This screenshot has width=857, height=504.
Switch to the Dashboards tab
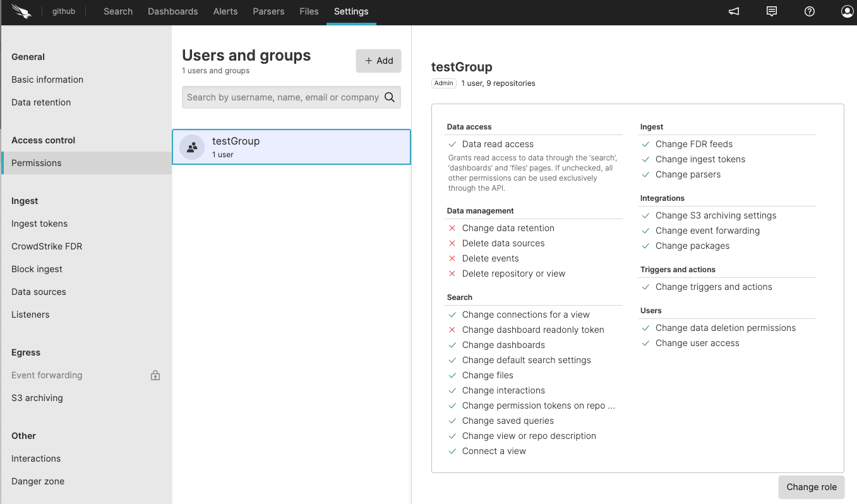coord(172,11)
